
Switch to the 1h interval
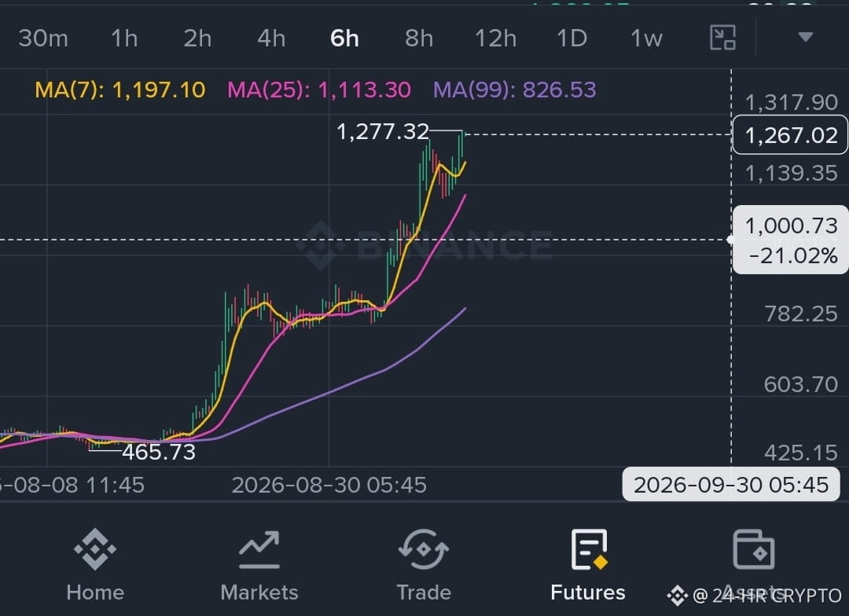(124, 38)
